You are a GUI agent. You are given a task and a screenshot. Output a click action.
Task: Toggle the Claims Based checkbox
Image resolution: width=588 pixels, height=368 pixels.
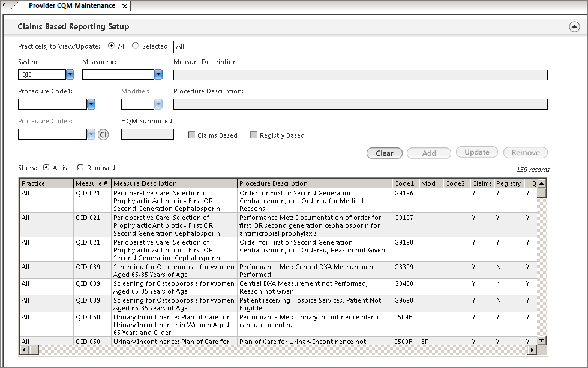(x=191, y=135)
